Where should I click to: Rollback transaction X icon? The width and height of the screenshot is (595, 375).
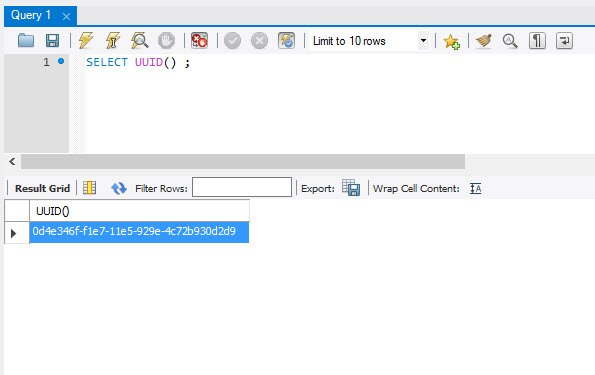pos(260,41)
